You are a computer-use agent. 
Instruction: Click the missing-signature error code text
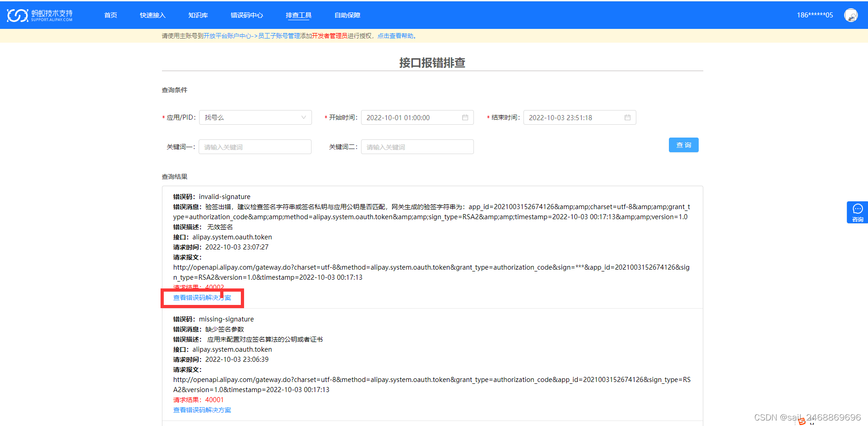[226, 319]
